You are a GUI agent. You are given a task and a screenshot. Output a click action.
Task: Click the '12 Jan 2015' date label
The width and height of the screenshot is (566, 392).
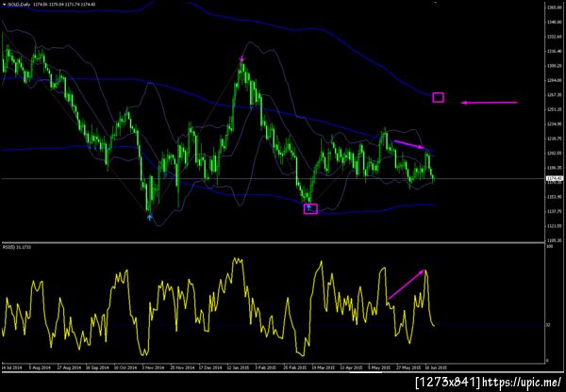coord(237,367)
